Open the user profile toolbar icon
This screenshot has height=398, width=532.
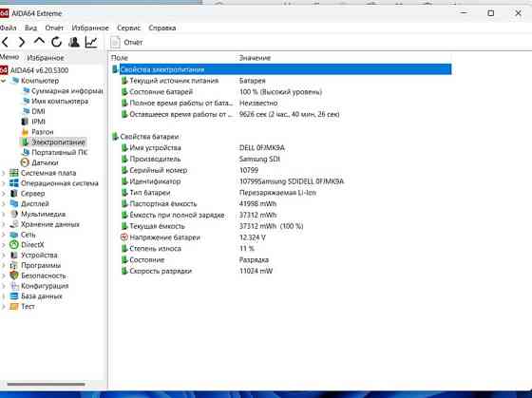tap(74, 42)
